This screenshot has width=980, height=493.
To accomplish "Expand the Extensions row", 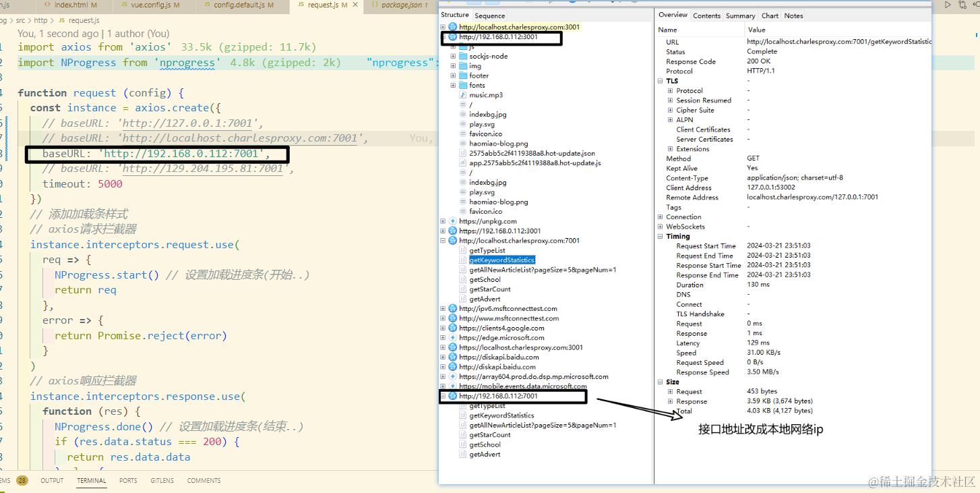I will [671, 149].
